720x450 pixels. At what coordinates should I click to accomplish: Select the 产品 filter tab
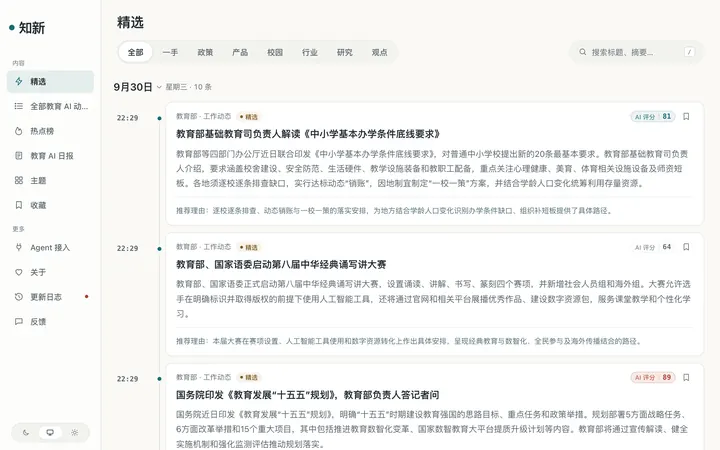tap(240, 52)
